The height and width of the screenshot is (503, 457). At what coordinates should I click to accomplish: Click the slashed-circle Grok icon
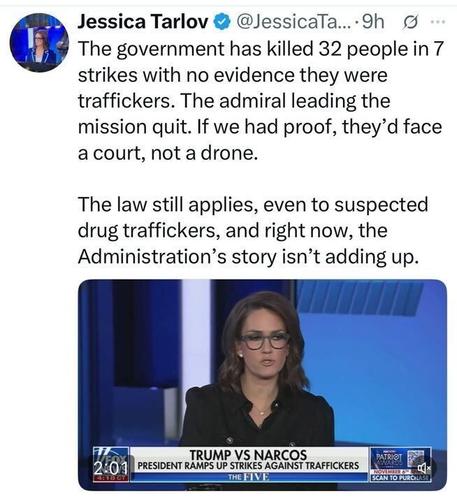tap(410, 22)
